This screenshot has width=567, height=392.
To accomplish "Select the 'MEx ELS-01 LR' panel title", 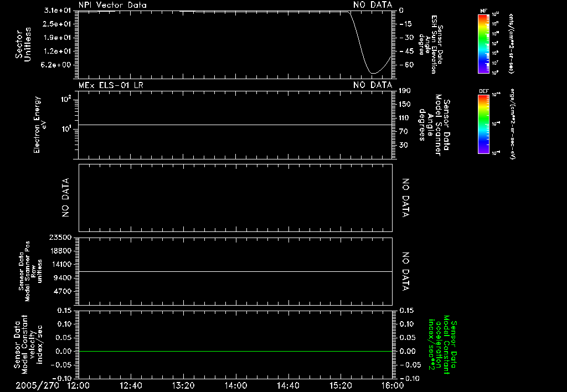I will pyautogui.click(x=111, y=85).
